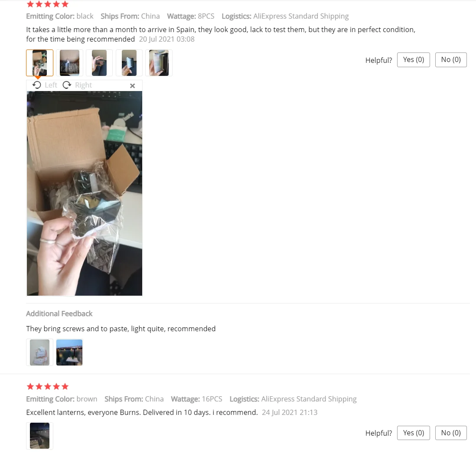The height and width of the screenshot is (460, 476).
Task: Select the first review thumbnail with open box
Action: pyautogui.click(x=40, y=63)
